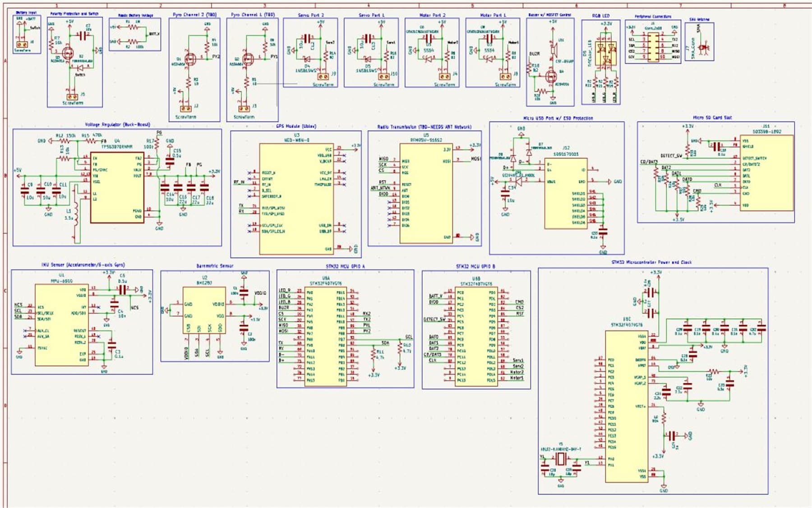Select the STM32 power unit symbol U6C

(627, 406)
